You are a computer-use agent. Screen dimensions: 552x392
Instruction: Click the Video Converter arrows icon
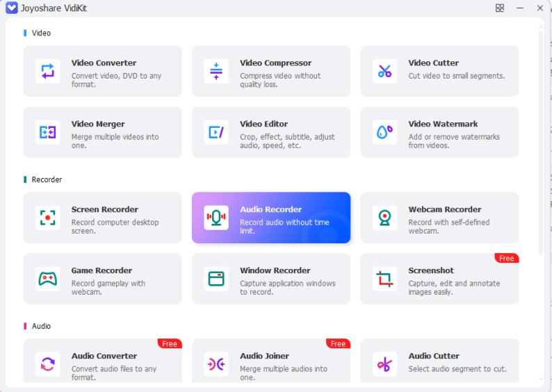47,71
